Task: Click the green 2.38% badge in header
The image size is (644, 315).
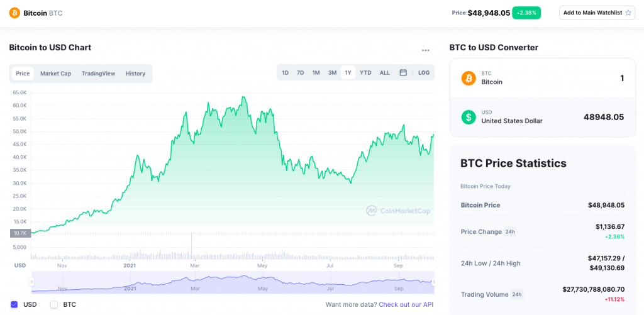Action: (x=526, y=13)
